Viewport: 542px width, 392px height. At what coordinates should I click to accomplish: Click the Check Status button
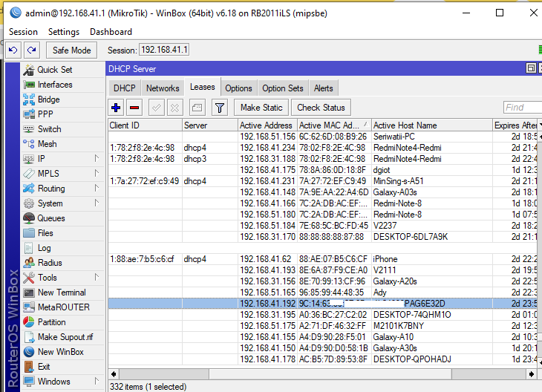point(321,108)
